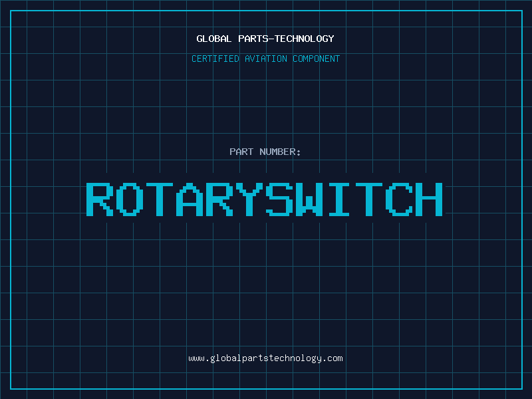Select the PART NUMBER: label
Screen dimensions: 532x399
(x=265, y=152)
